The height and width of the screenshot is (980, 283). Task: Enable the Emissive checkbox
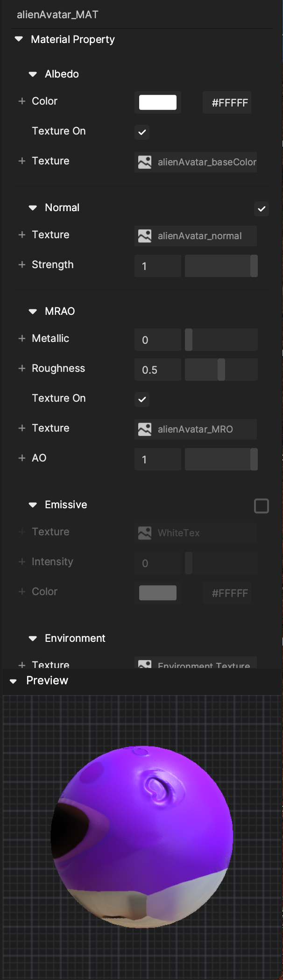click(x=262, y=506)
